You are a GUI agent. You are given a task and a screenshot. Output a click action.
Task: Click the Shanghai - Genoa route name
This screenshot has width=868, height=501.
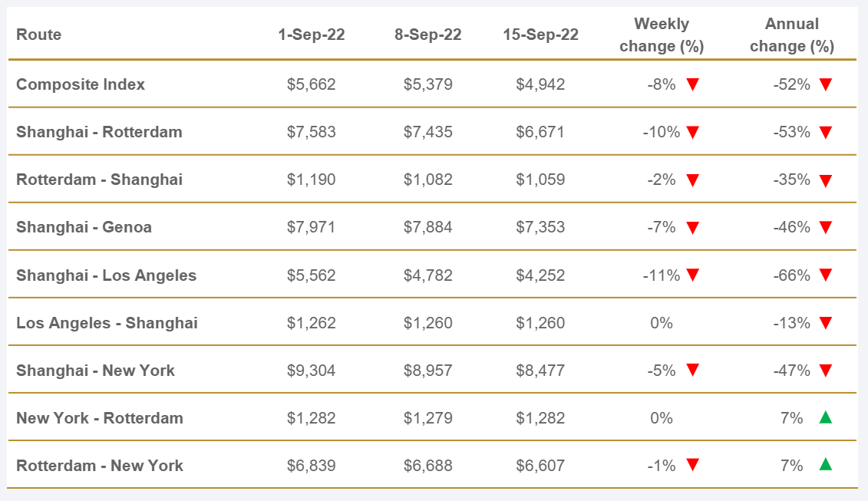pyautogui.click(x=84, y=227)
